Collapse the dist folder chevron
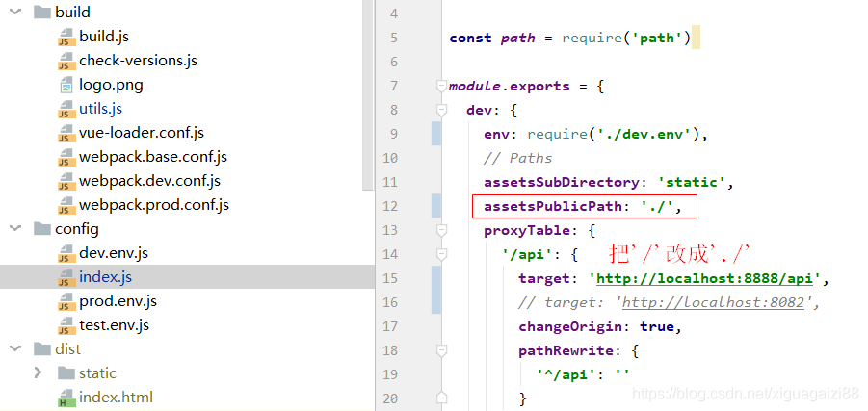The width and height of the screenshot is (868, 411). coord(15,349)
